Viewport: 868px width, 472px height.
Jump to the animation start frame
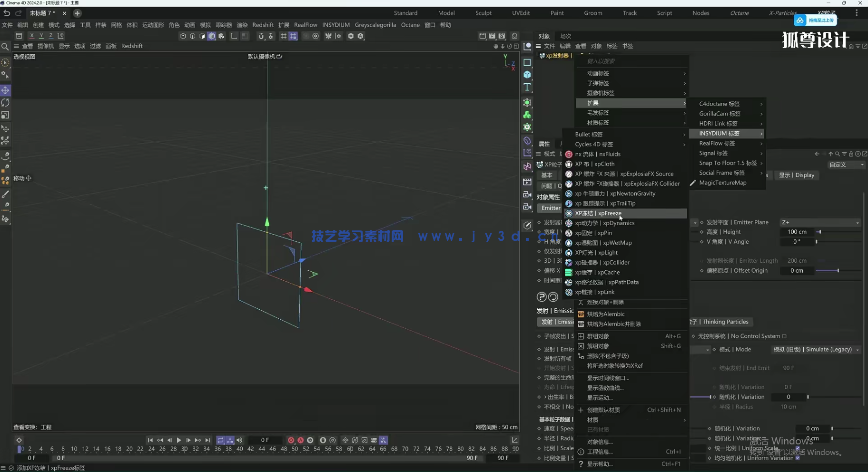click(150, 440)
